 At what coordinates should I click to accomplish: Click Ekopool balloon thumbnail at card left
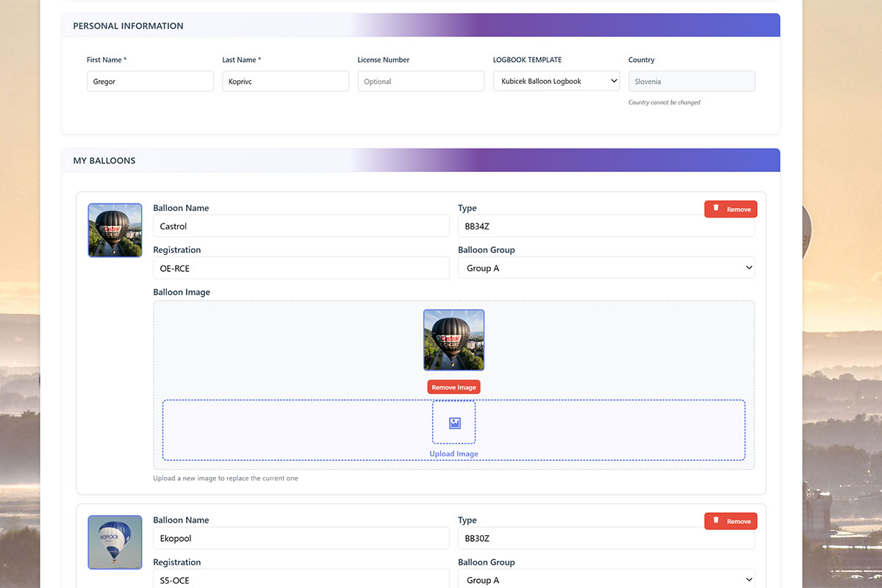click(x=115, y=542)
